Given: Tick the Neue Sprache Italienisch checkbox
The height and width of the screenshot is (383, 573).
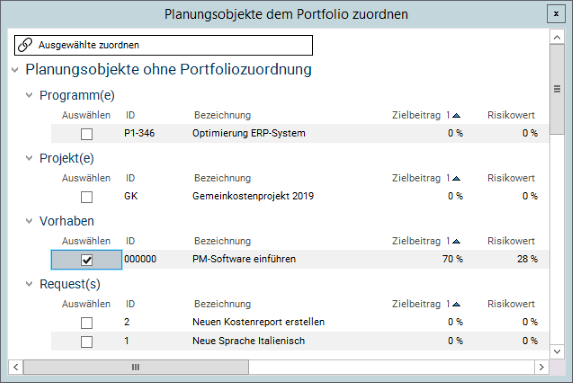Looking at the screenshot, I should click(x=87, y=342).
